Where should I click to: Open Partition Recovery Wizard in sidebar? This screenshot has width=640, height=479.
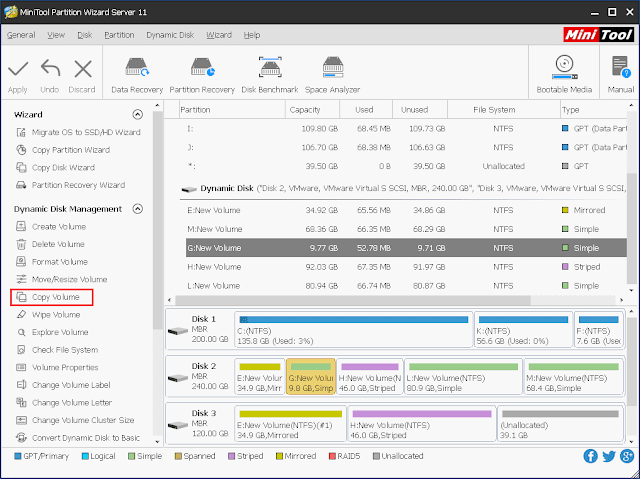click(x=71, y=185)
